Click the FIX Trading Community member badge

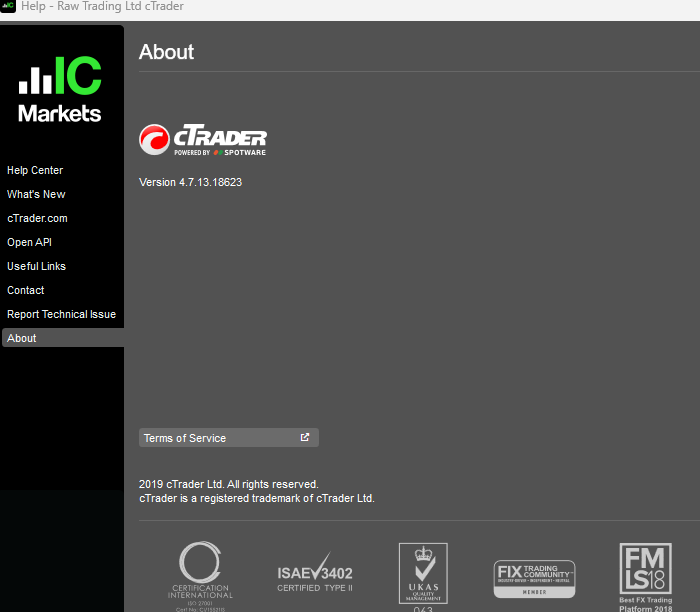[x=534, y=579]
